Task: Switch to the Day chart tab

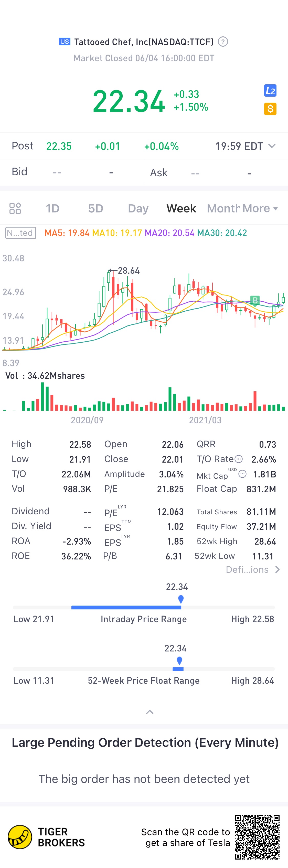Action: (138, 209)
